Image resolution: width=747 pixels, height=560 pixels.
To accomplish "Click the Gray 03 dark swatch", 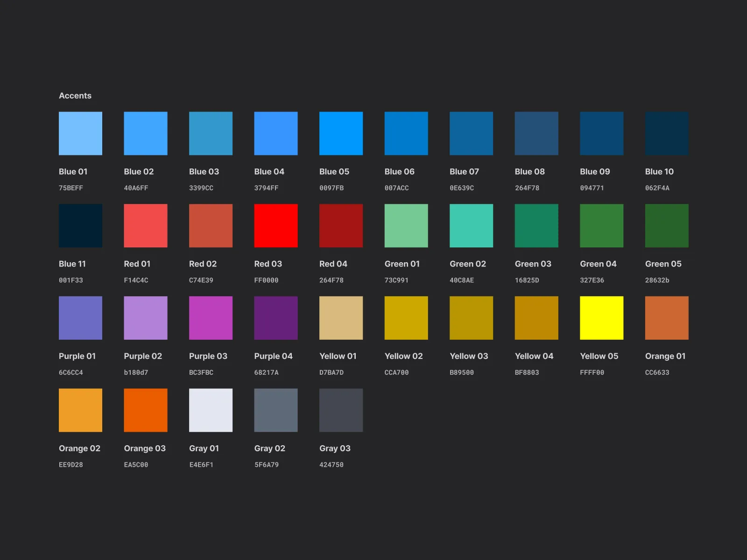I will [x=340, y=410].
